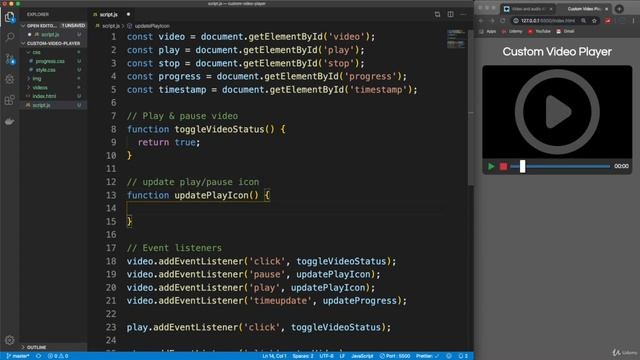Screen dimensions: 640x360
Task: Open the Run and Debug view
Action: pyautogui.click(x=9, y=79)
